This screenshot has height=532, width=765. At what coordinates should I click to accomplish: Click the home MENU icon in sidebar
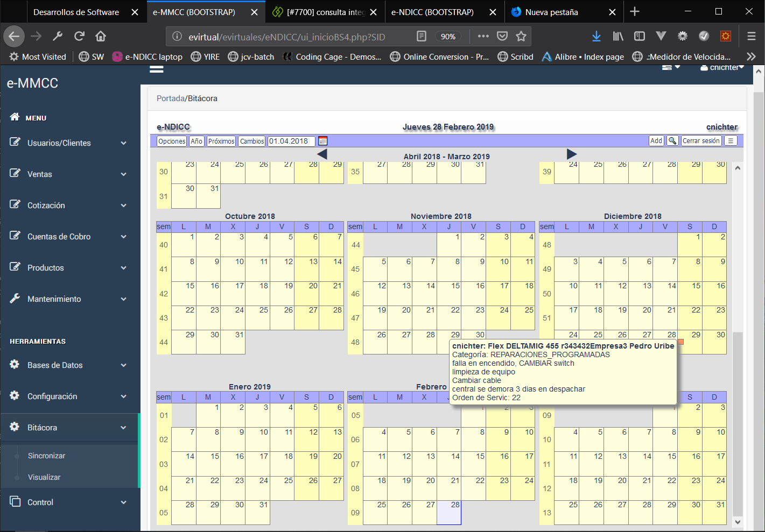tap(15, 117)
